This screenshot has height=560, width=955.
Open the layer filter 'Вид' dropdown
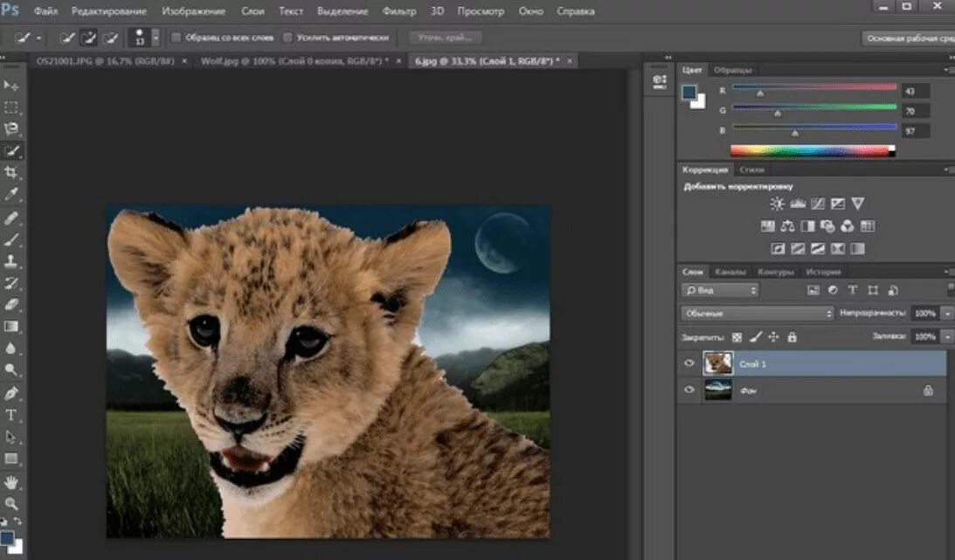click(720, 290)
